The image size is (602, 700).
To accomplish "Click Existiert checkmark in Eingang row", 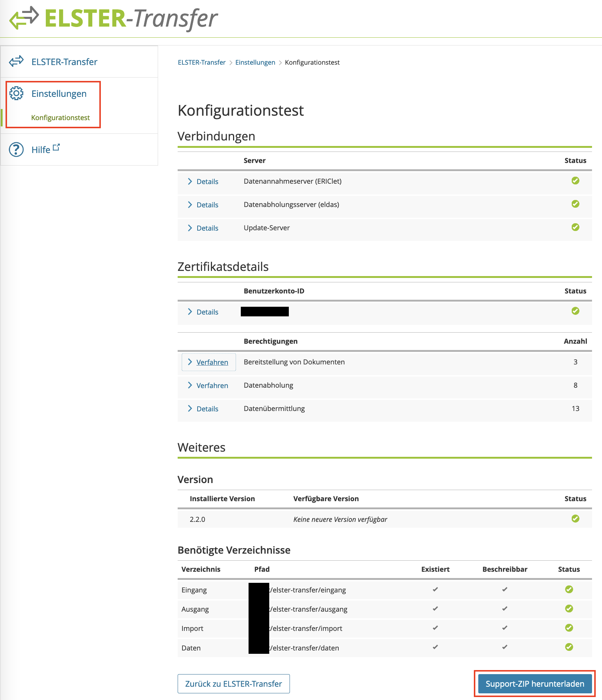I will coord(435,589).
